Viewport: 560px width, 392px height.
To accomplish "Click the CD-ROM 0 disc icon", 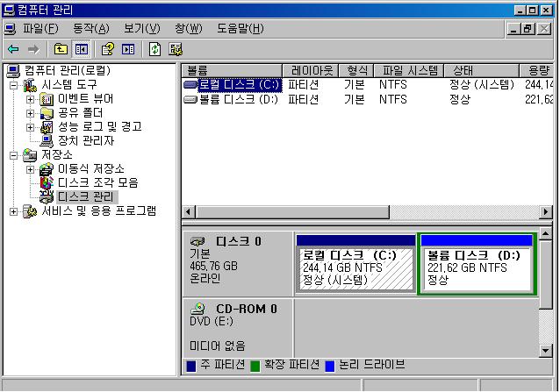I will 197,309.
